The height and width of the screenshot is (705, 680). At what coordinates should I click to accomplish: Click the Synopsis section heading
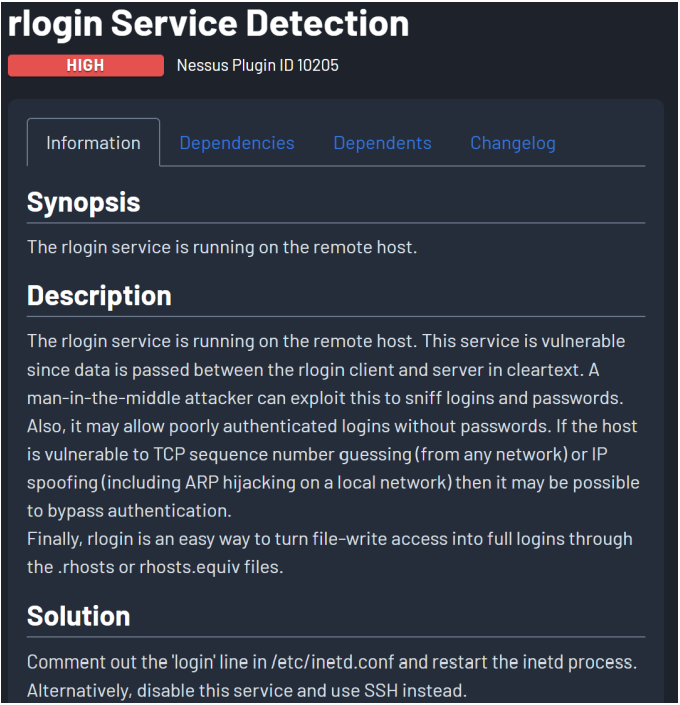83,202
